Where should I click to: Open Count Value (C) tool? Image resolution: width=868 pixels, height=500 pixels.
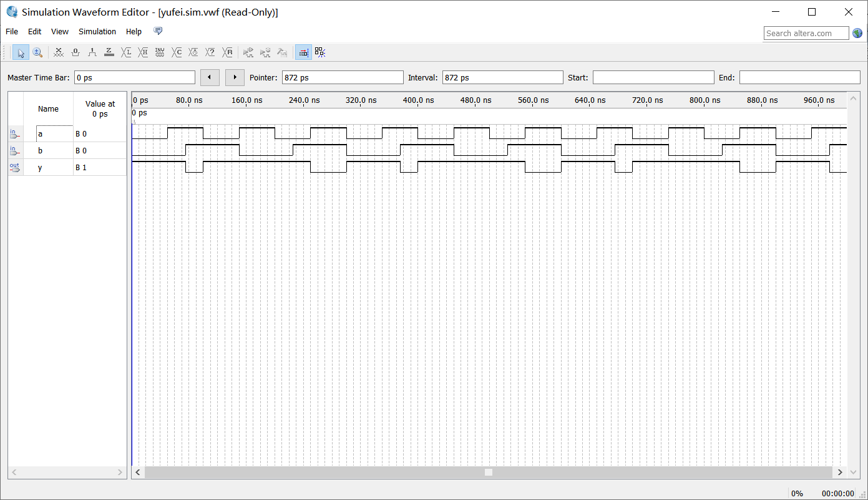click(x=177, y=52)
